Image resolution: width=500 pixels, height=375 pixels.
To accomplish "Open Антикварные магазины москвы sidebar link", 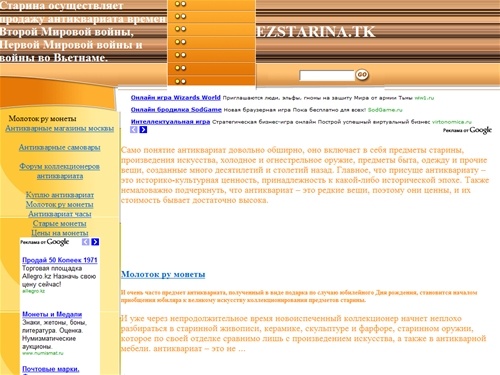I will pyautogui.click(x=60, y=128).
